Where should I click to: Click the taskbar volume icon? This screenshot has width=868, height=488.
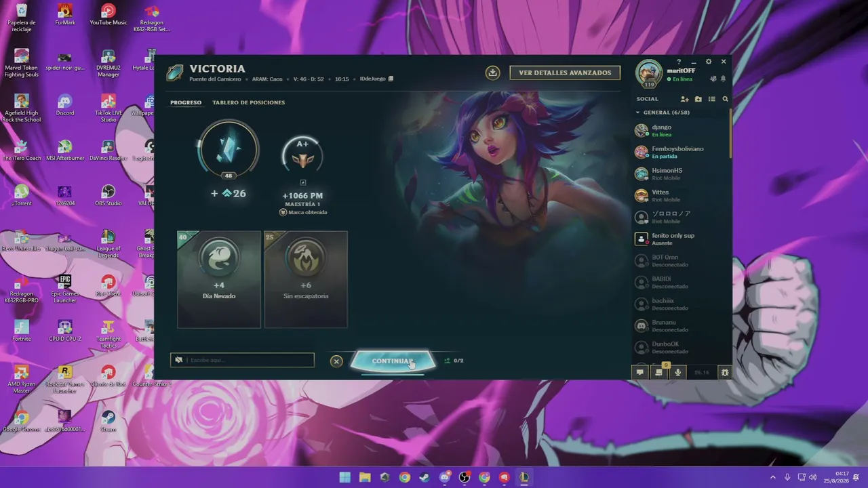coord(812,477)
